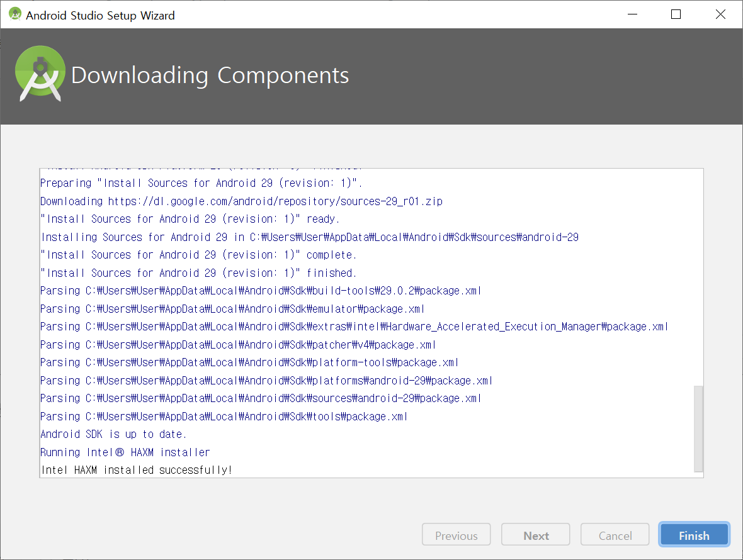The width and height of the screenshot is (743, 560).
Task: Click the disabled Cancel button
Action: pos(615,535)
